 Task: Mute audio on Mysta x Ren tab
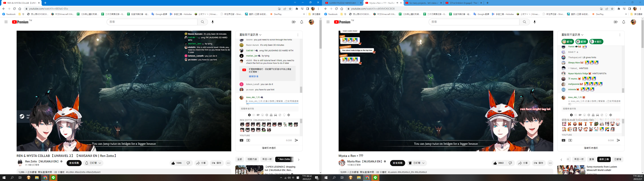[397, 3]
